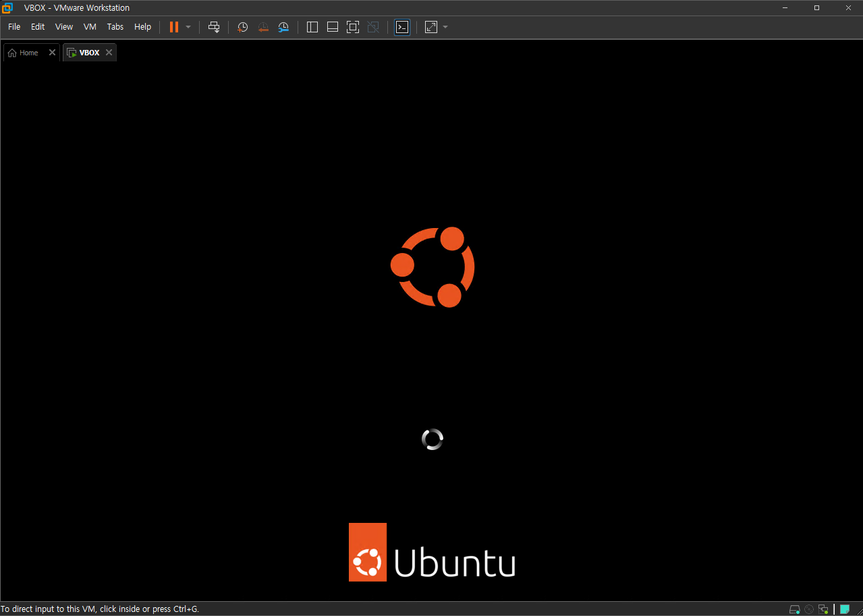This screenshot has width=863, height=616.
Task: Click the network adapter status icon
Action: [823, 609]
